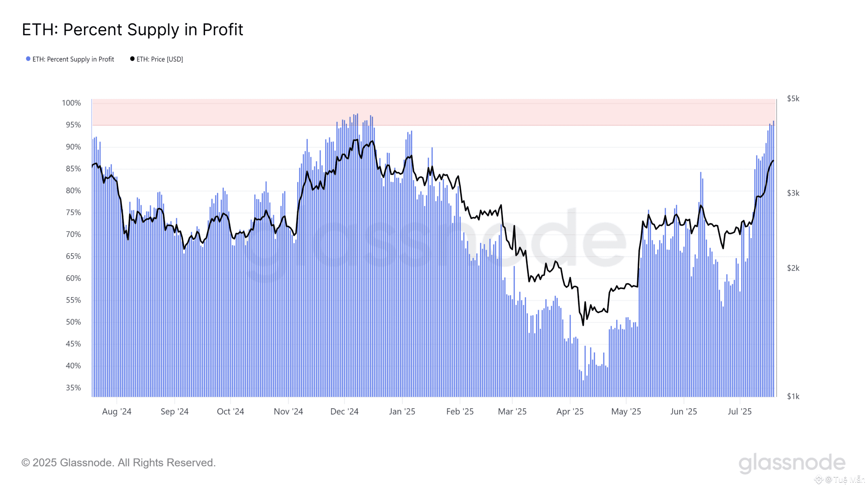This screenshot has height=488, width=868.
Task: Click the $3k label on right axis
Action: pyautogui.click(x=793, y=193)
